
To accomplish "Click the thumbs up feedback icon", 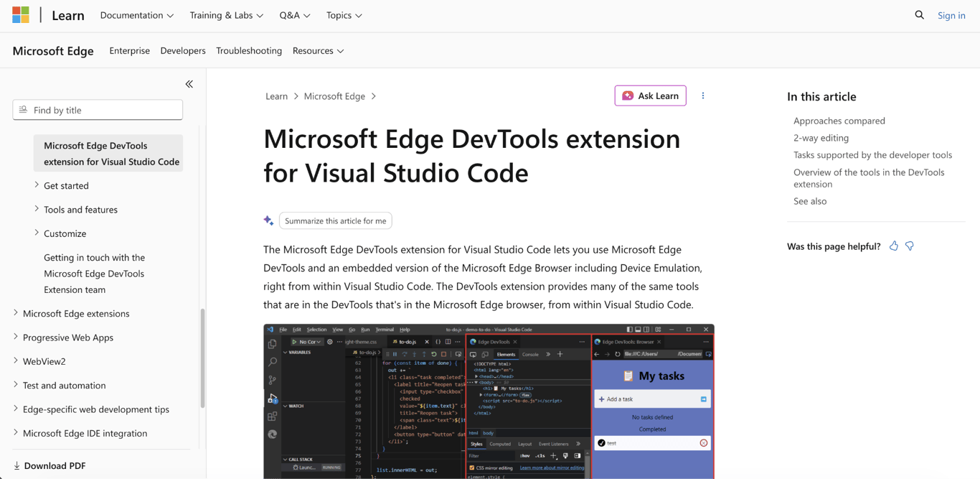I will click(x=894, y=246).
